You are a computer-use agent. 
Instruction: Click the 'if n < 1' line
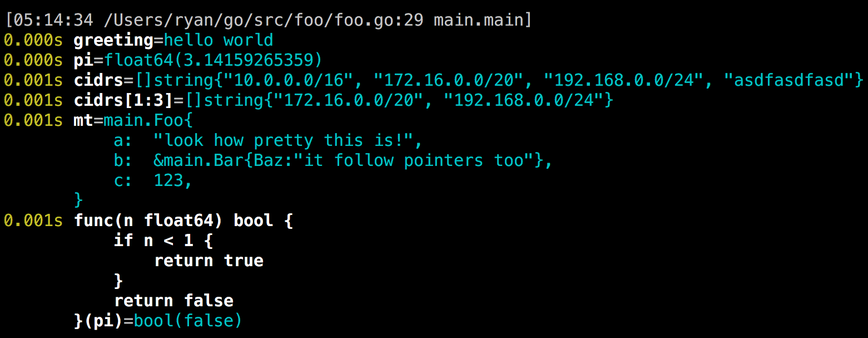pyautogui.click(x=163, y=241)
